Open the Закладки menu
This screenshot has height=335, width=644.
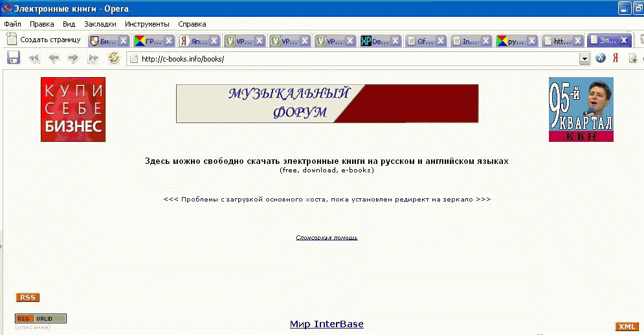100,24
